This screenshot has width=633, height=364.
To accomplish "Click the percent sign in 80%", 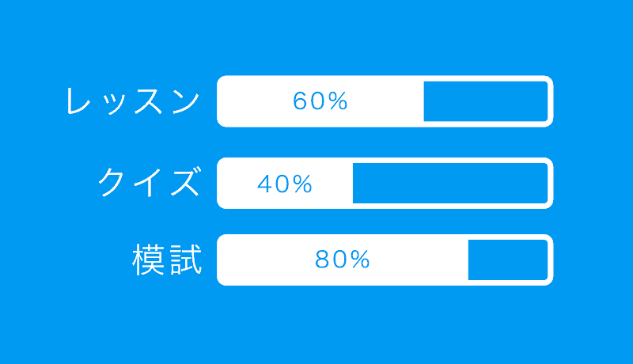I will (x=360, y=259).
